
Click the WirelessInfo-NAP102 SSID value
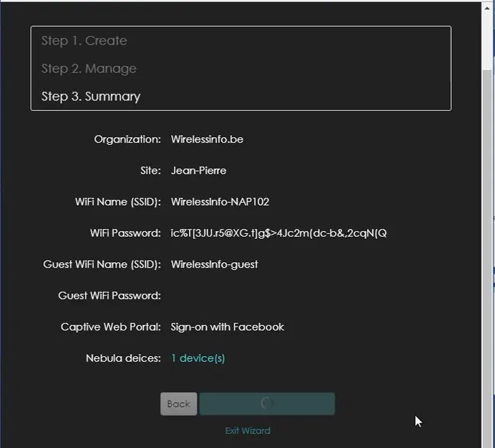coord(220,201)
